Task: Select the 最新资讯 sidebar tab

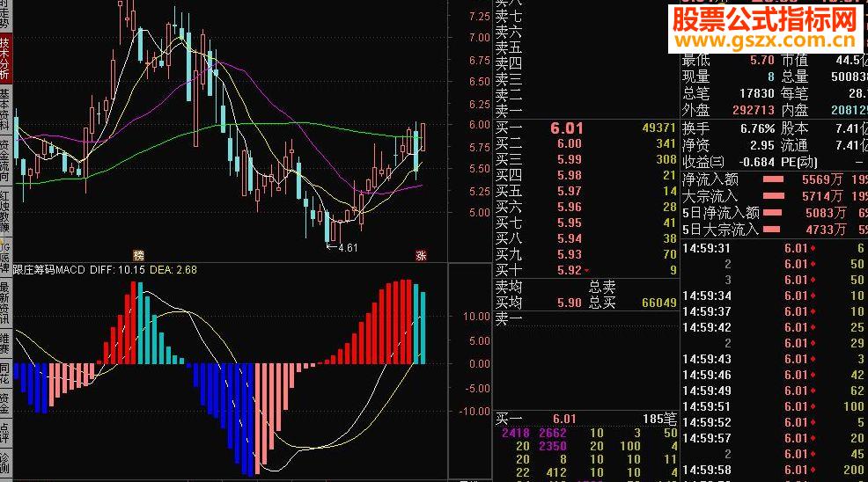Action: coord(5,303)
